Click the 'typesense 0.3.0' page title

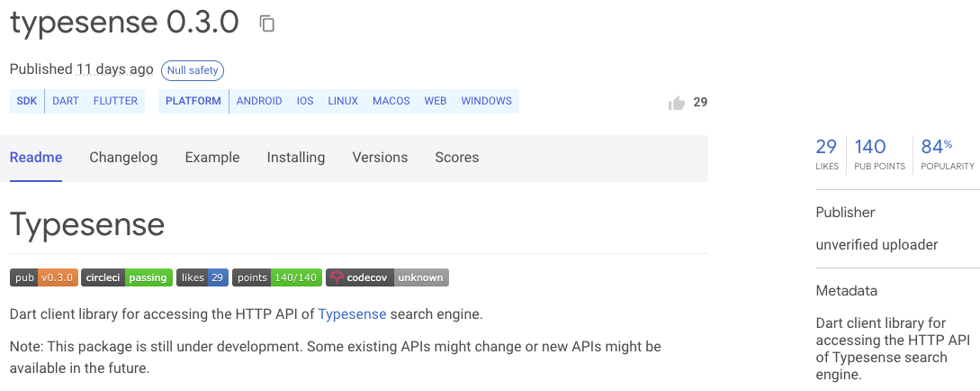tap(124, 23)
